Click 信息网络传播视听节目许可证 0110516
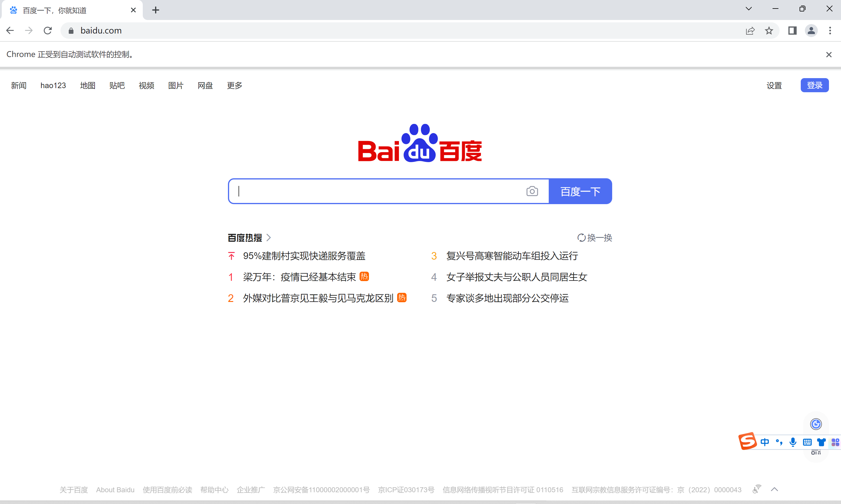 503,490
